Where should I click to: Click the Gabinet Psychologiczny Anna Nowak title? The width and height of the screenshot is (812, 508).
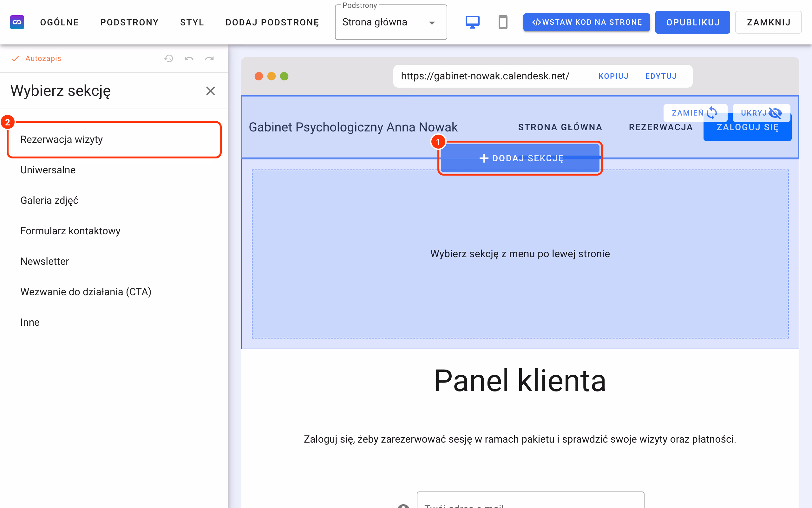[x=353, y=127]
